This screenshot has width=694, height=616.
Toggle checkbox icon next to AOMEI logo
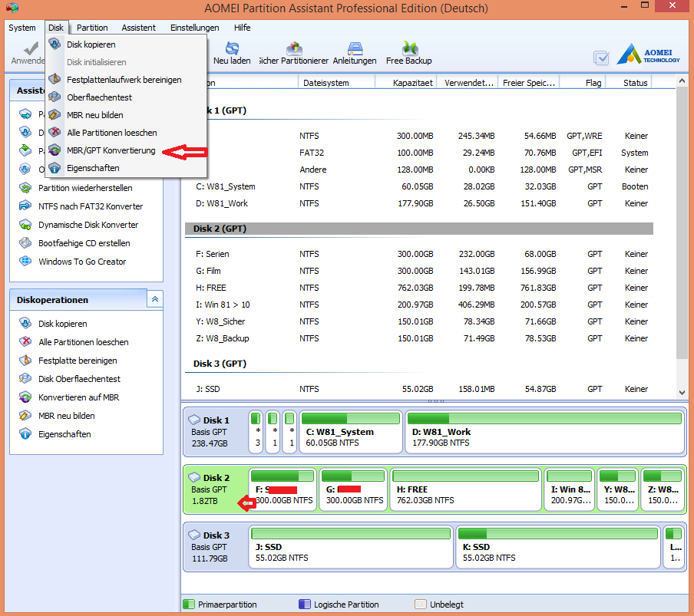pyautogui.click(x=601, y=58)
